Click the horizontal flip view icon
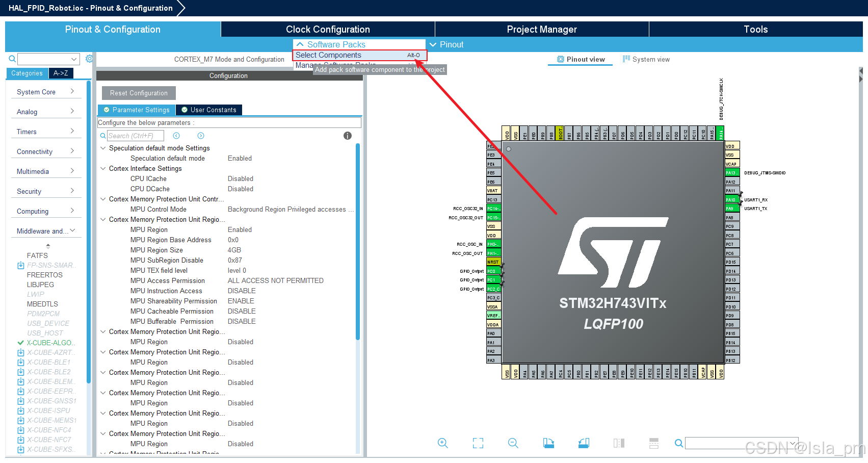Screen dimensions: 868x463 (x=619, y=443)
